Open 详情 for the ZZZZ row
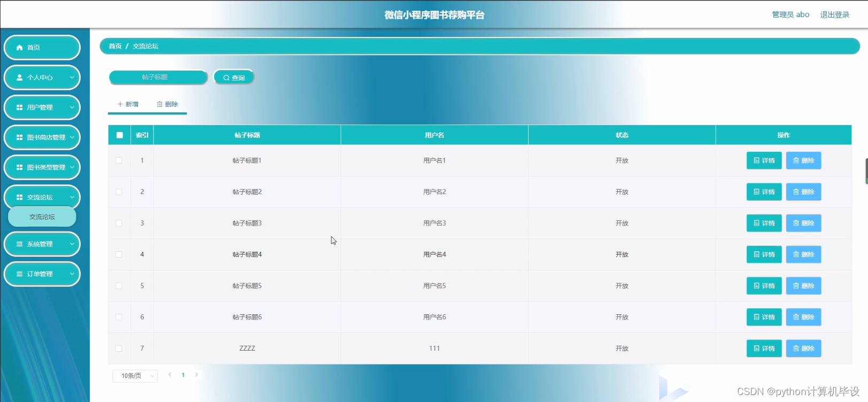The image size is (868, 402). (x=764, y=349)
